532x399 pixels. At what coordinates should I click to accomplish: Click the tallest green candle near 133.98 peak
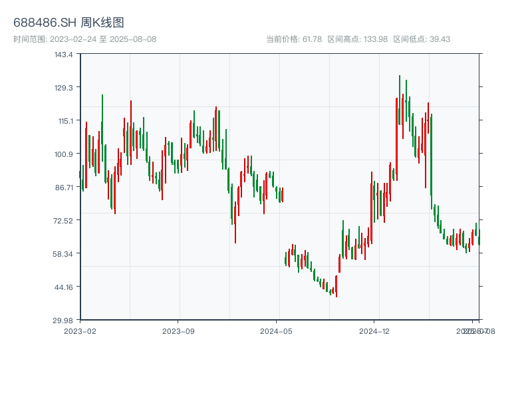(x=400, y=100)
